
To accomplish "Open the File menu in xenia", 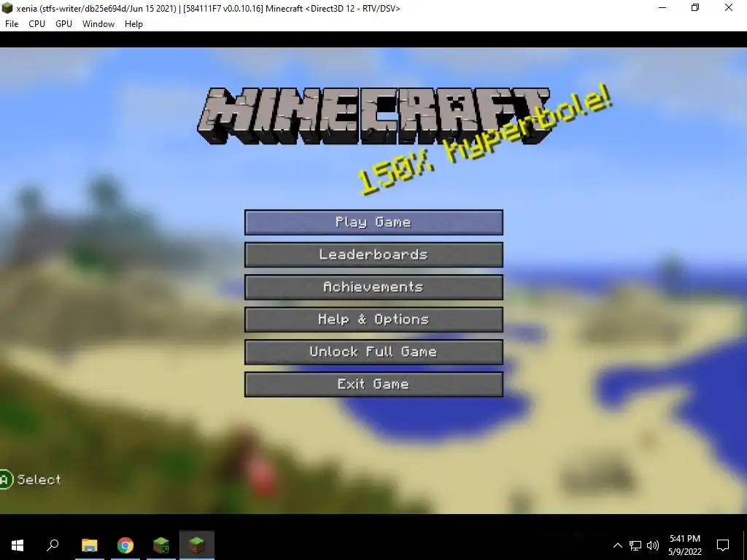I will 12,24.
